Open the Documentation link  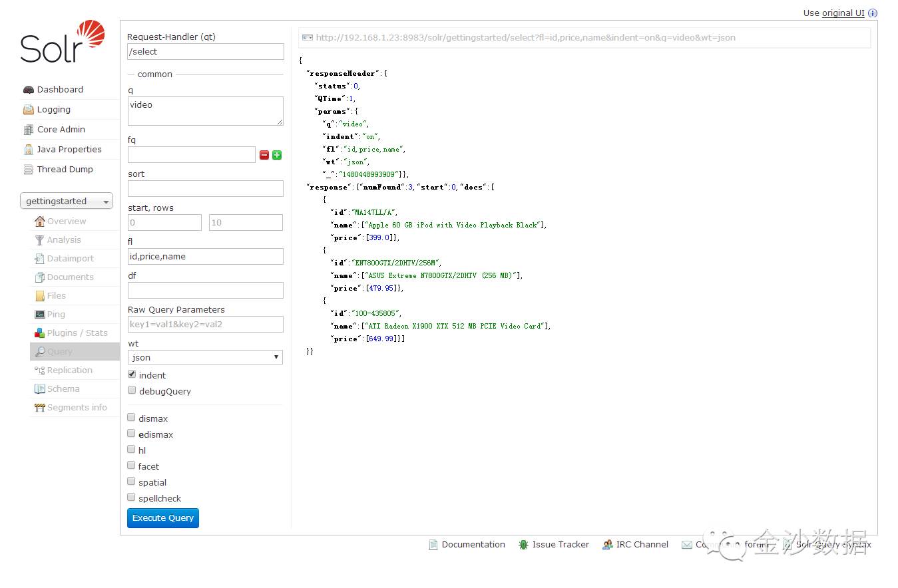(x=473, y=545)
